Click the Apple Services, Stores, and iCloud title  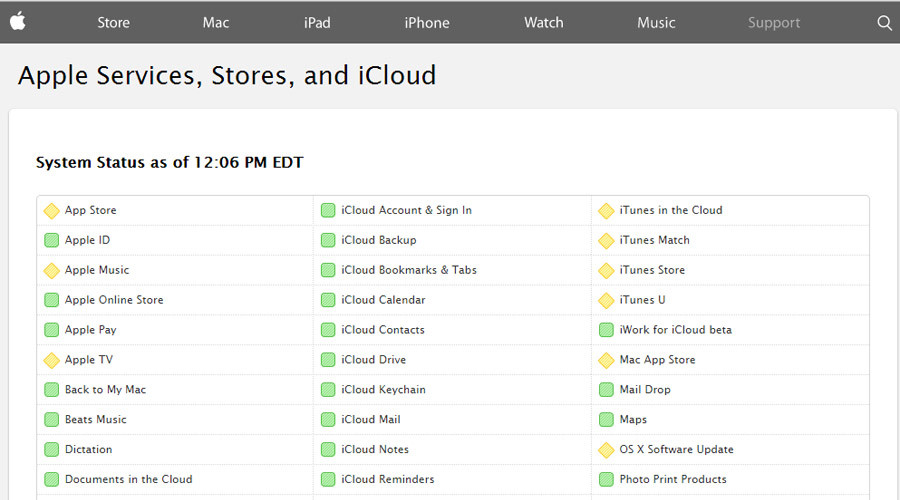point(227,75)
